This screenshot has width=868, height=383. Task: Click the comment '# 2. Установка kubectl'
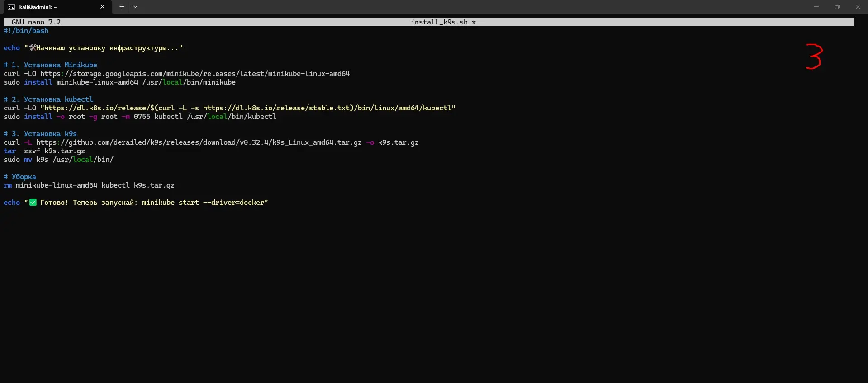(x=48, y=99)
